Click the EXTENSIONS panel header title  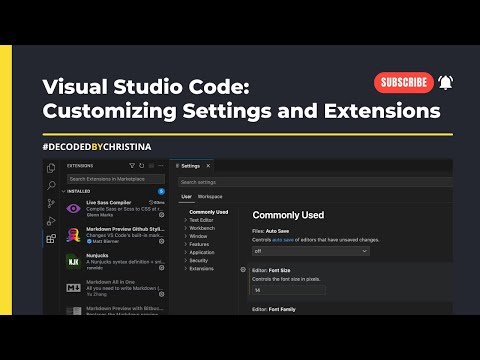(80, 166)
